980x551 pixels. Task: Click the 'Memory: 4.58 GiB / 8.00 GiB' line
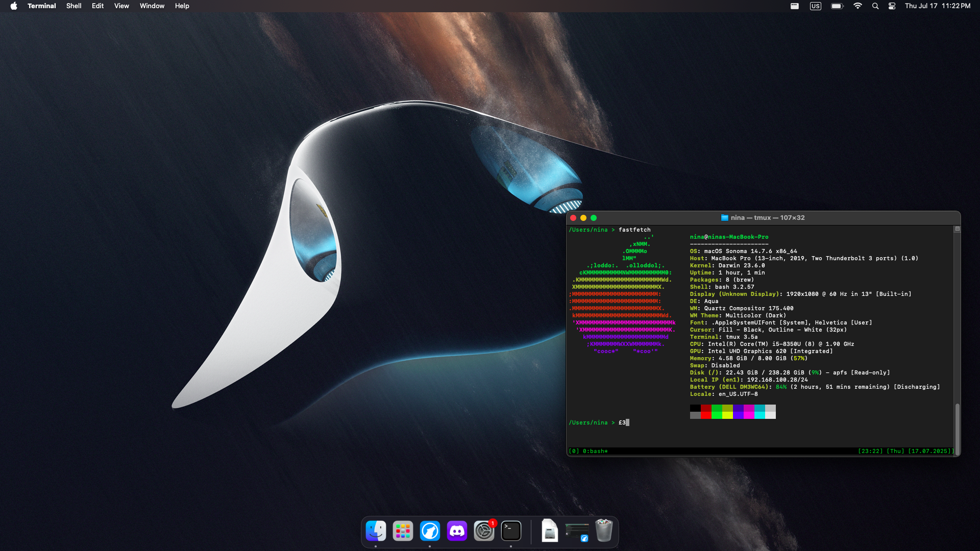pos(749,359)
